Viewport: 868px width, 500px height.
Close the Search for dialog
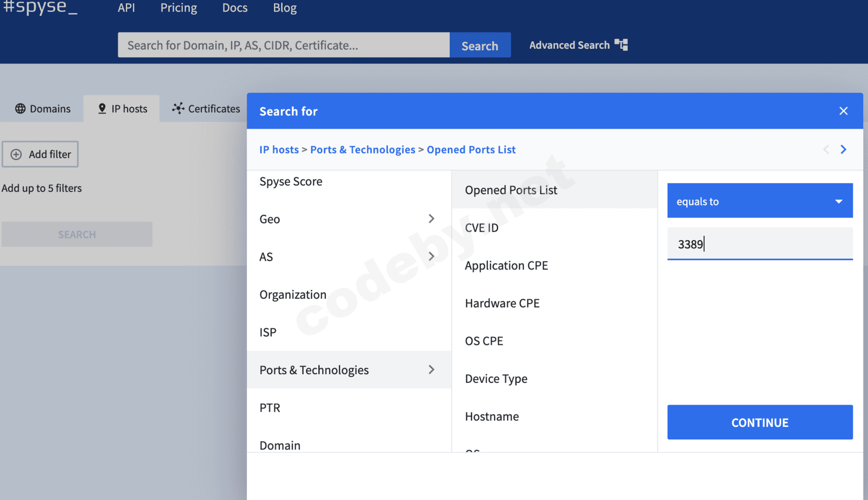[844, 111]
